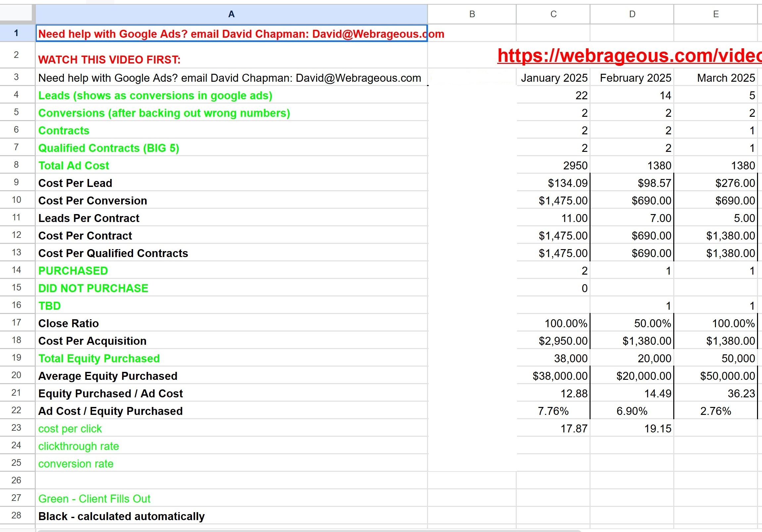The height and width of the screenshot is (532, 762).
Task: Select the Close Ratio label
Action: [x=69, y=323]
